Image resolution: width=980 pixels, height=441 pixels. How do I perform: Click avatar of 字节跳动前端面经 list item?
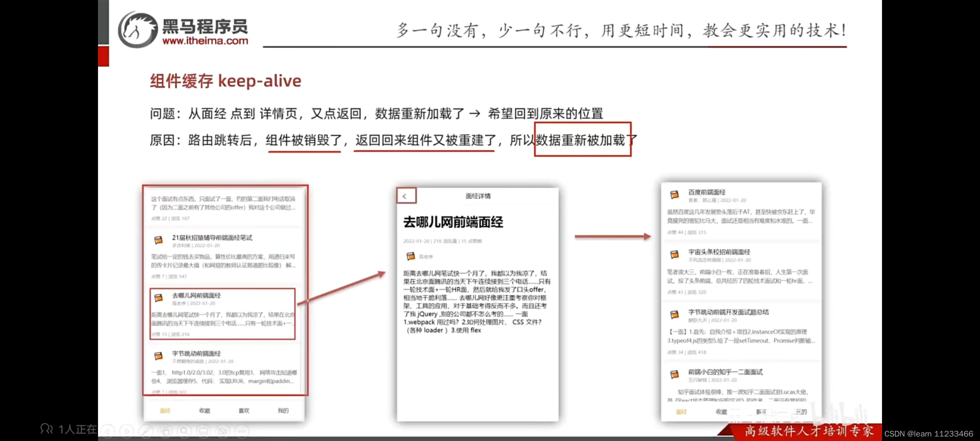(158, 356)
